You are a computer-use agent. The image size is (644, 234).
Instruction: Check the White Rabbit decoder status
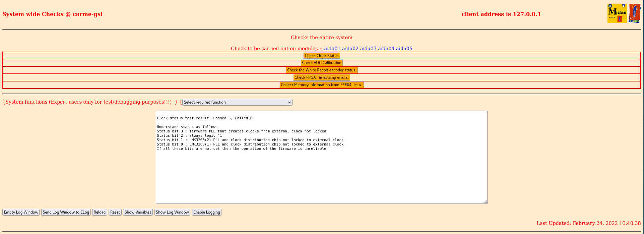click(321, 70)
